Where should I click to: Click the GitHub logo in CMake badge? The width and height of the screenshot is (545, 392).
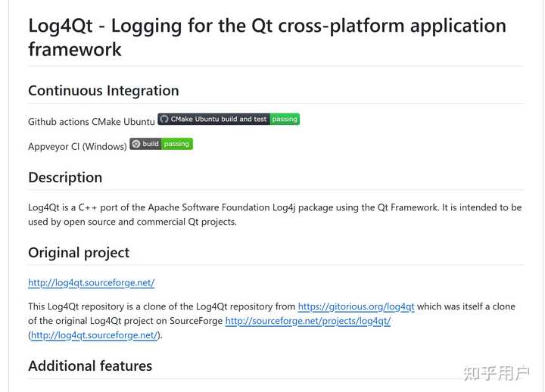click(x=164, y=120)
